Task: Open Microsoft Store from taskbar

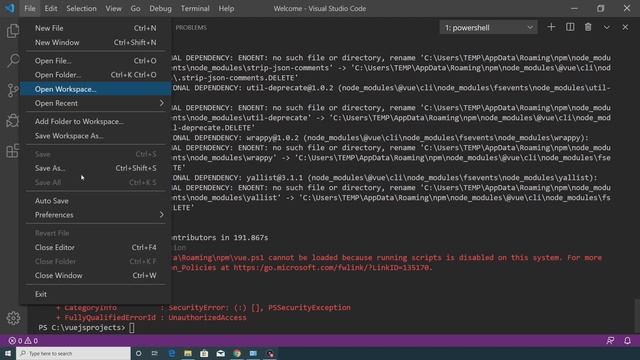Action: coord(204,353)
